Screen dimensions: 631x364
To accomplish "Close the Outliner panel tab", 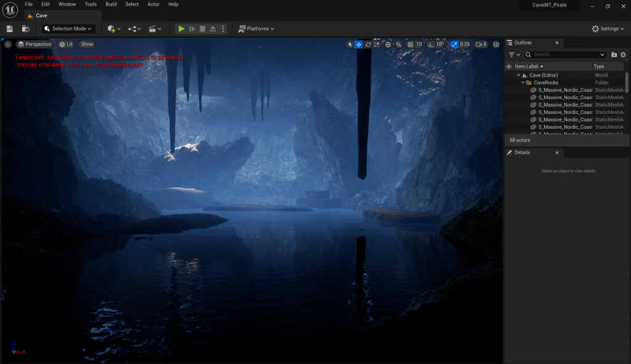I will 557,42.
